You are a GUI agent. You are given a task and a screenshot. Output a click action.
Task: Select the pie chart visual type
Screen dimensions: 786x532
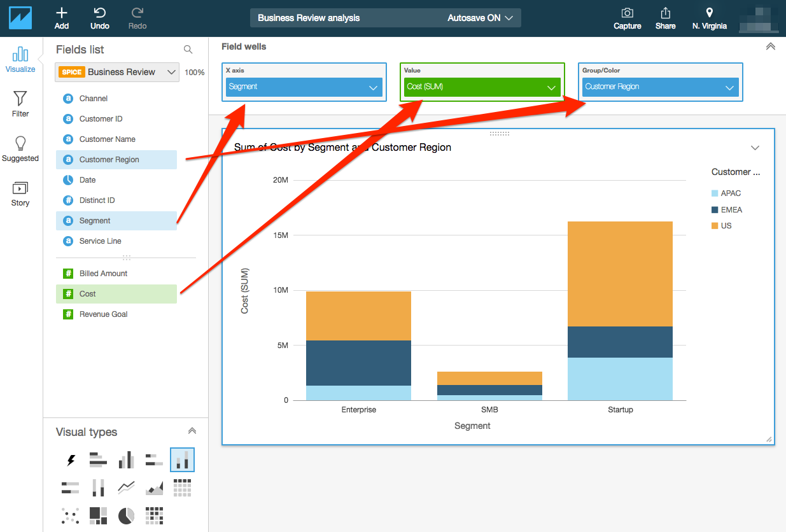click(126, 515)
